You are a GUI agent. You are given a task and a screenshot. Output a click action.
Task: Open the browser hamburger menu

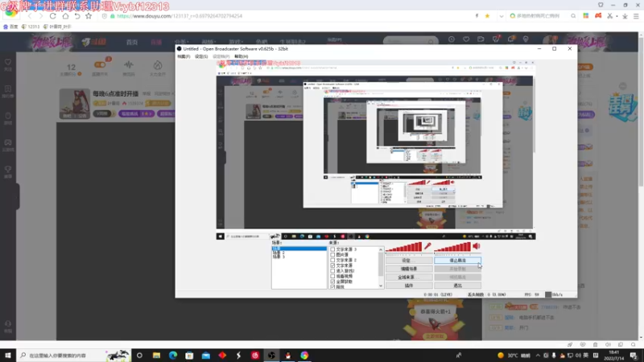(x=636, y=16)
